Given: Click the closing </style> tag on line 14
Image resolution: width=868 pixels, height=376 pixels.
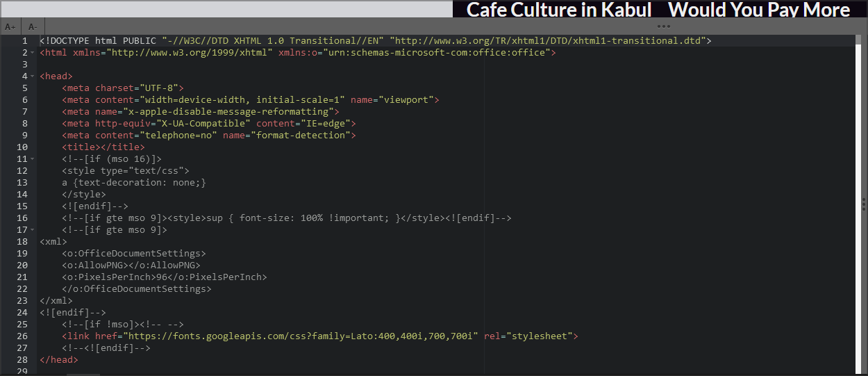Looking at the screenshot, I should (x=84, y=195).
